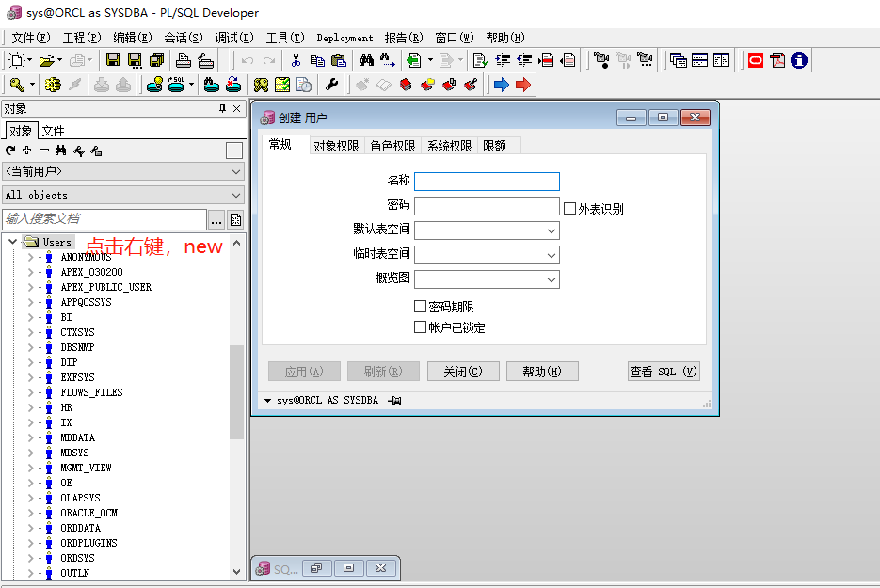
Task: Tick the 帐户已锁定 checkbox
Action: tap(420, 327)
